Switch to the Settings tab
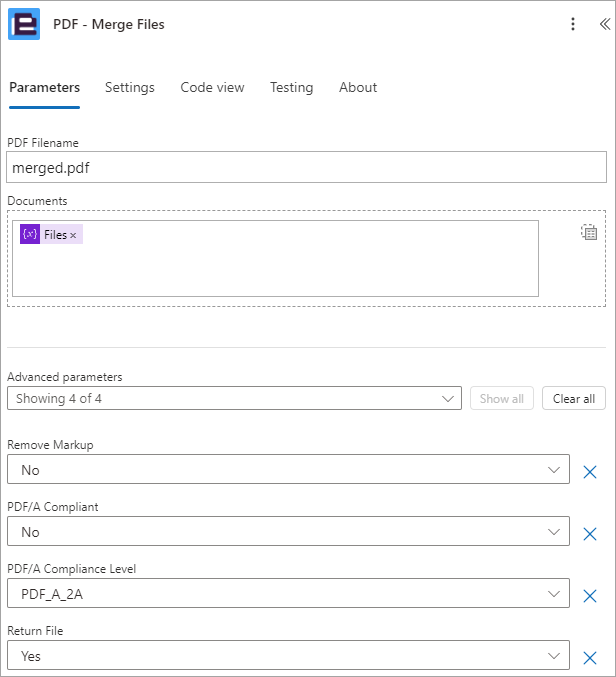This screenshot has height=677, width=616. click(x=130, y=87)
